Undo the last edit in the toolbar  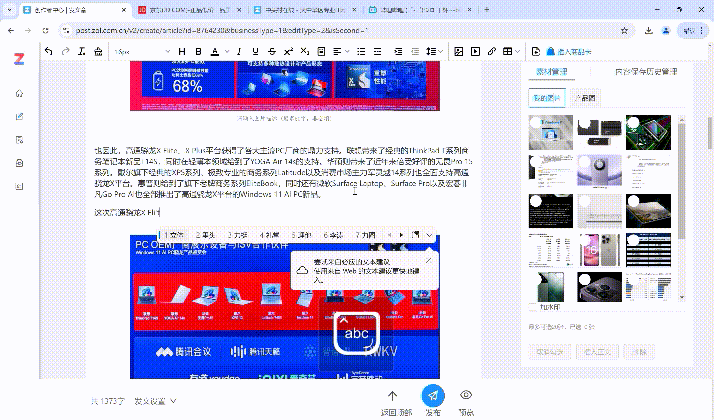[49, 51]
